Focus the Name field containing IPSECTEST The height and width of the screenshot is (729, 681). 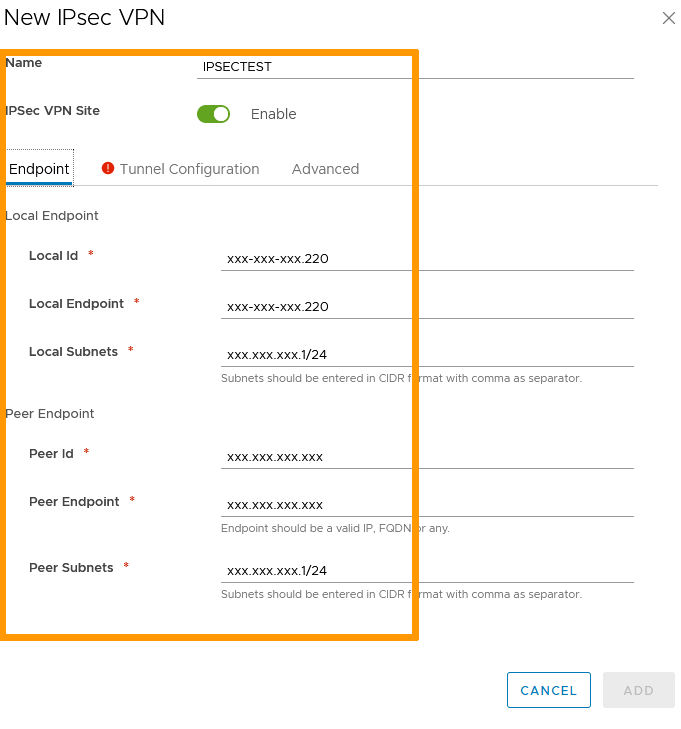[x=415, y=67]
